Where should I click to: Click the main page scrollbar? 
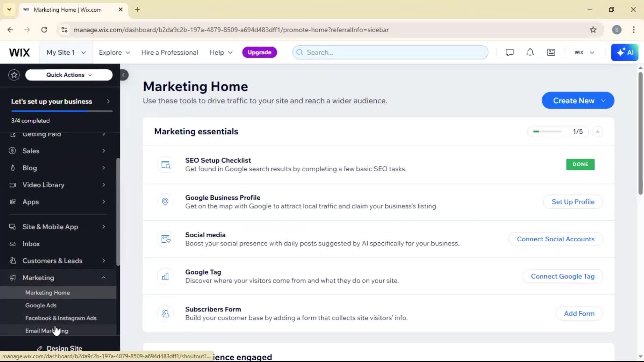pyautogui.click(x=640, y=133)
